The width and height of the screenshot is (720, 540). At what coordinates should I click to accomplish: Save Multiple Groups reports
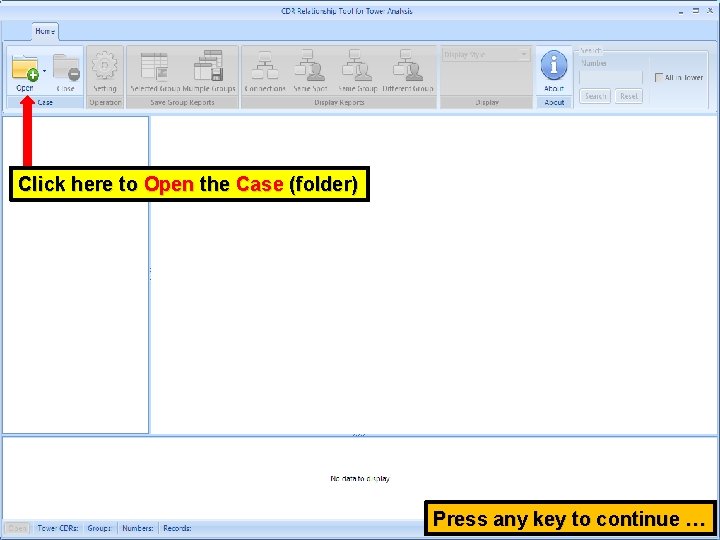click(x=209, y=71)
